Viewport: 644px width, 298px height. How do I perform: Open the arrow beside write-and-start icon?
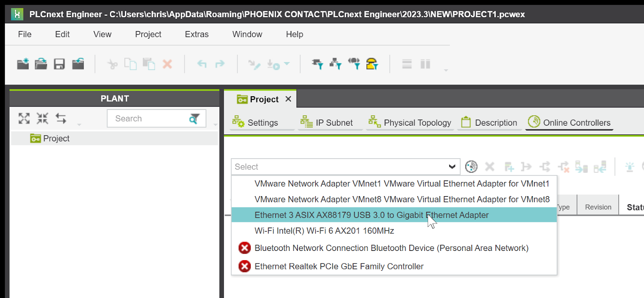[x=287, y=64]
